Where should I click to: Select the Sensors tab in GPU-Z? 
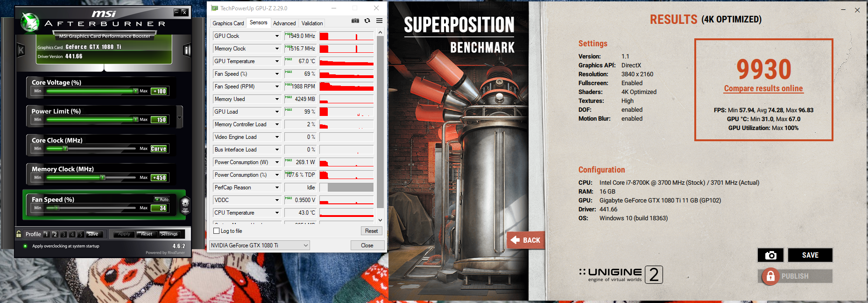click(259, 22)
